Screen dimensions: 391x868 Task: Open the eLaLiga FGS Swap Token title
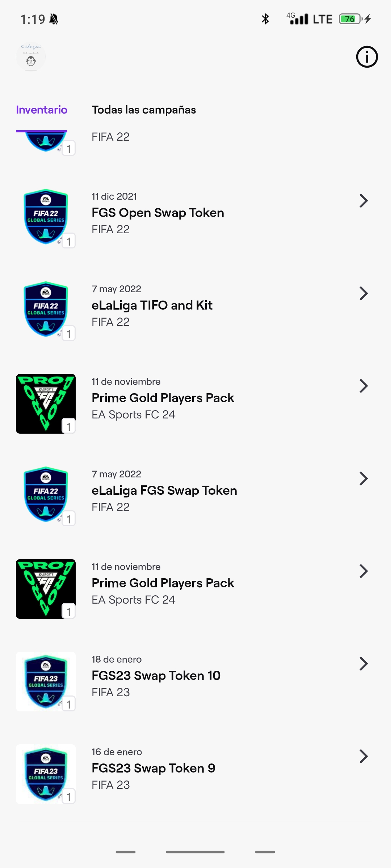point(164,491)
